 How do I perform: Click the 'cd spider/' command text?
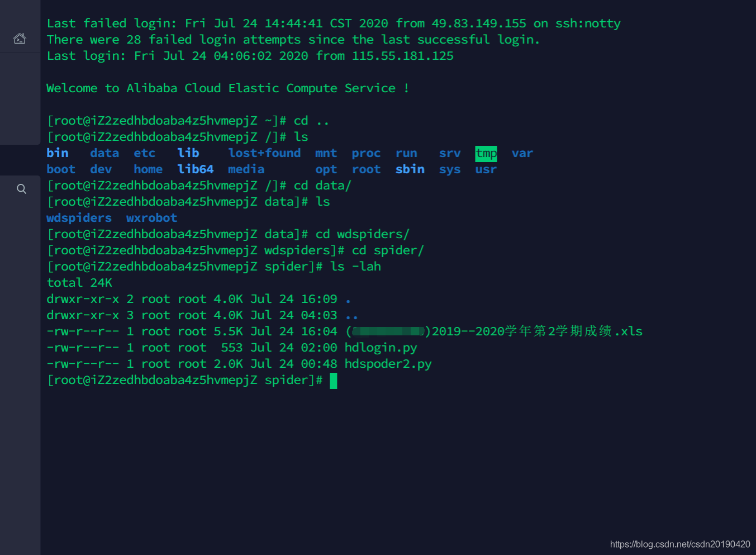pos(388,250)
